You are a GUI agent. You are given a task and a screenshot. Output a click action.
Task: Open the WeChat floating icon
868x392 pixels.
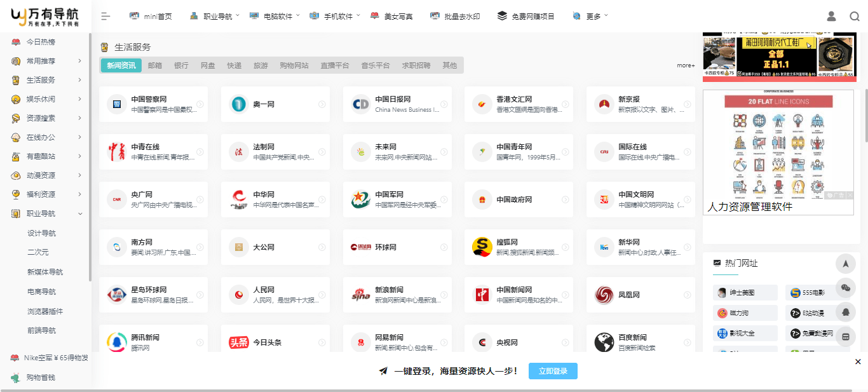[x=846, y=288]
